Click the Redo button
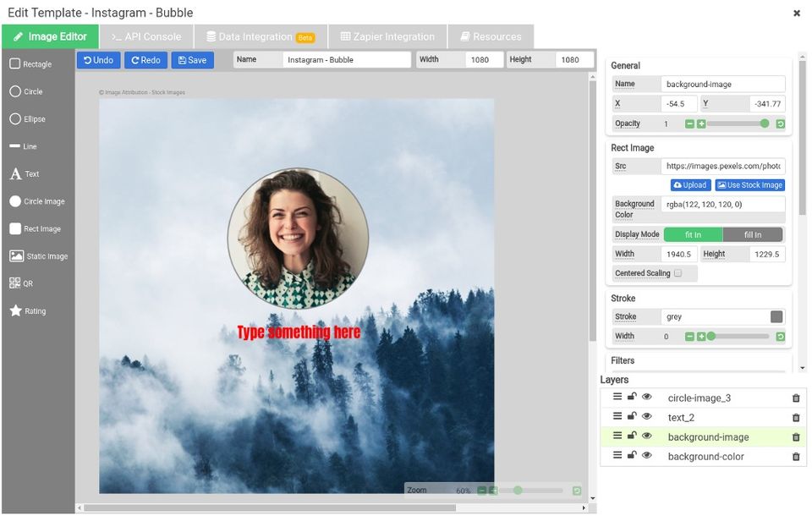Screen dimensions: 812x516 point(145,60)
